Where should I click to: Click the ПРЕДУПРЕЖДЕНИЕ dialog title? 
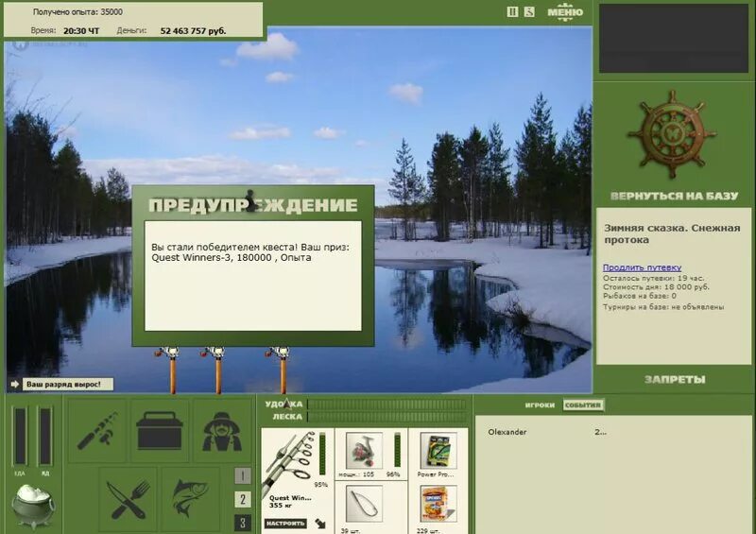coord(253,205)
